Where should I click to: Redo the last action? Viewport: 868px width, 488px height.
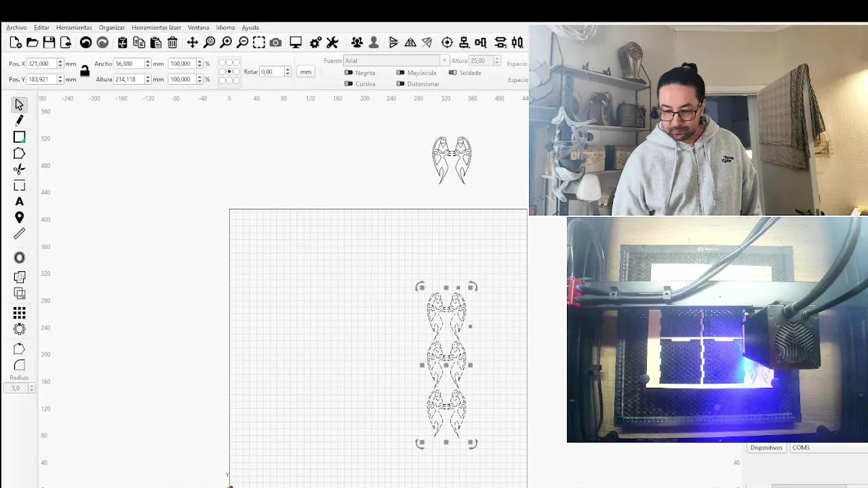[102, 43]
